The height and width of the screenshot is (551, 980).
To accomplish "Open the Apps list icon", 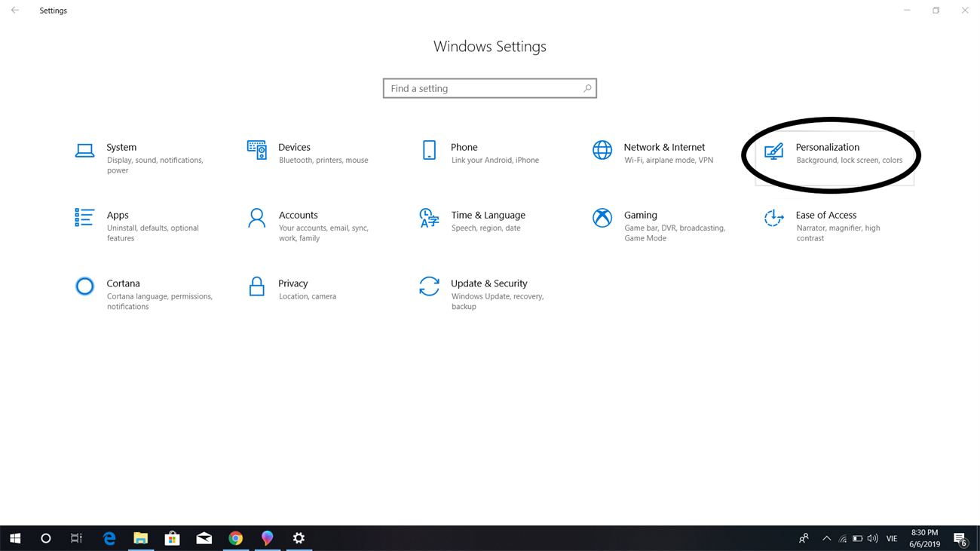I will [x=84, y=218].
